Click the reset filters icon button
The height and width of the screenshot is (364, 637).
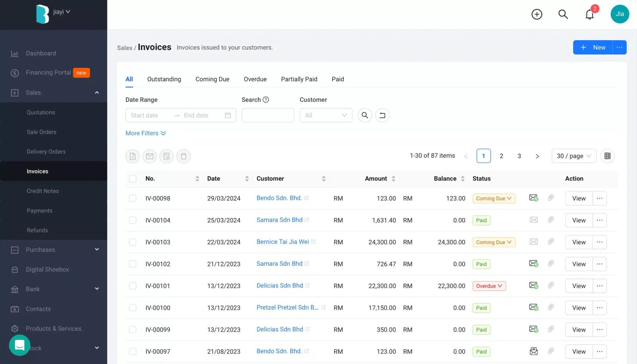pyautogui.click(x=382, y=115)
